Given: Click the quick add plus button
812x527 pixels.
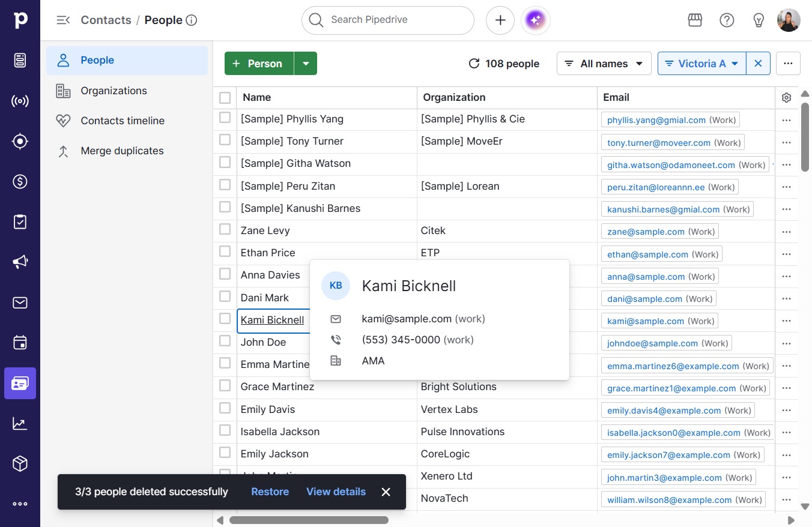Looking at the screenshot, I should pyautogui.click(x=500, y=20).
